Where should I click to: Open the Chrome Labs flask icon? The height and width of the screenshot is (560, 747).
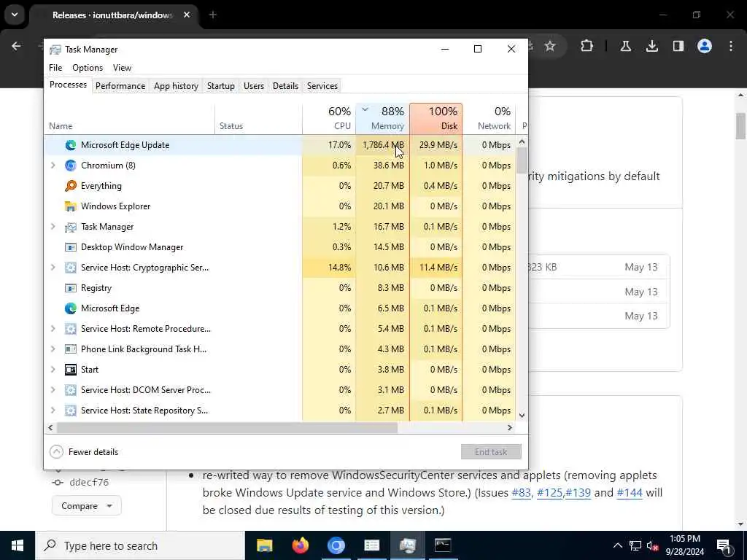click(625, 46)
